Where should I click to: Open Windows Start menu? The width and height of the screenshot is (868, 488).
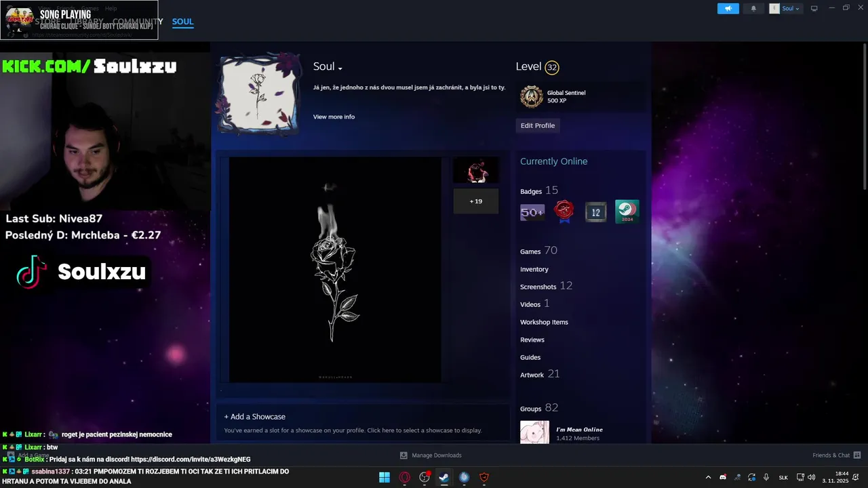coord(384,477)
